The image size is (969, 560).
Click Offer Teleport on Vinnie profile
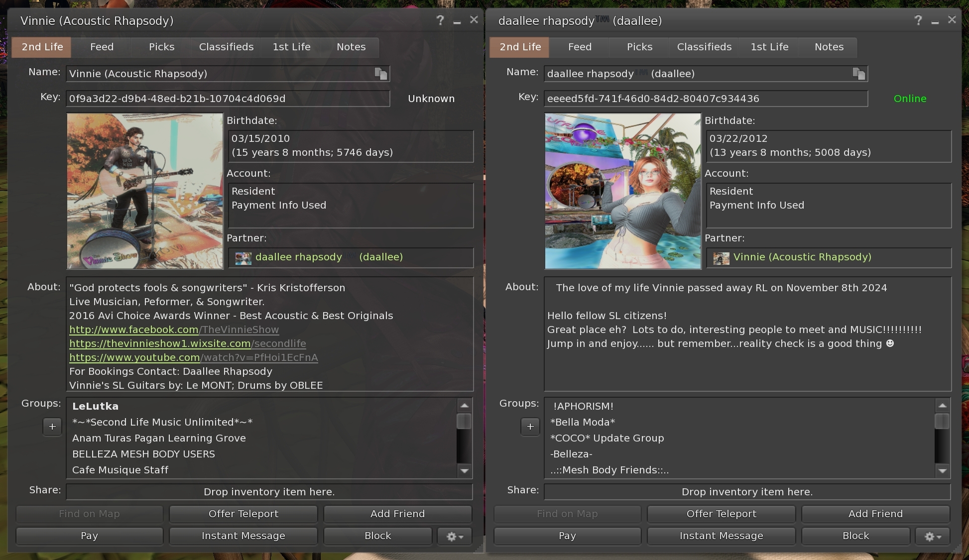243,514
